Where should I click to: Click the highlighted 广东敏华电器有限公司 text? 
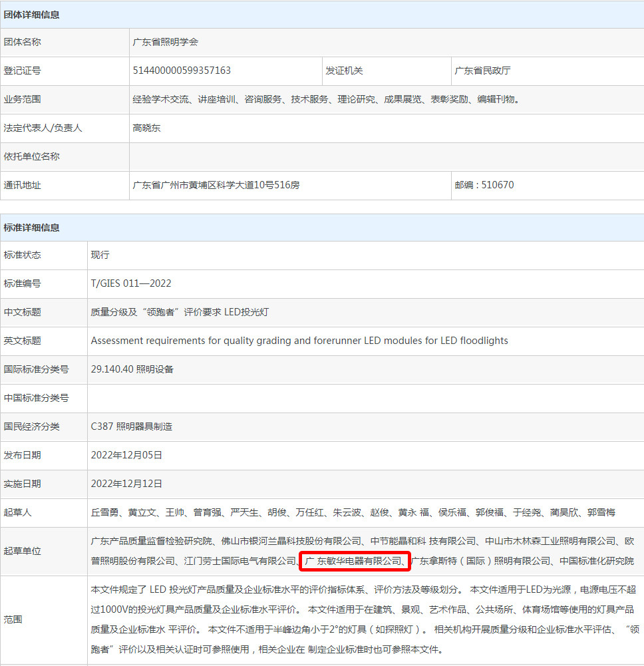click(354, 562)
